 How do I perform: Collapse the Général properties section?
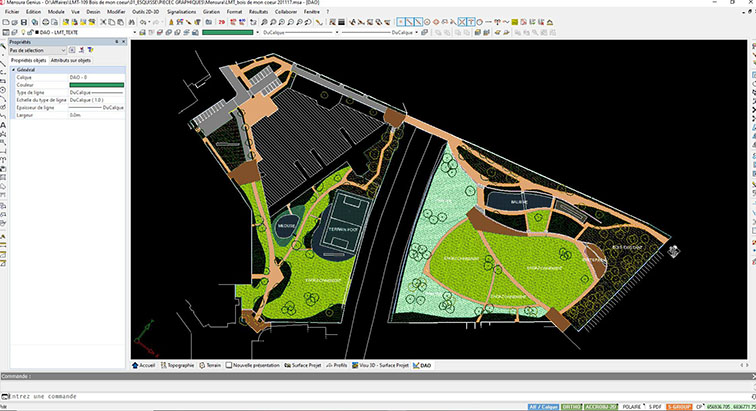tap(13, 70)
